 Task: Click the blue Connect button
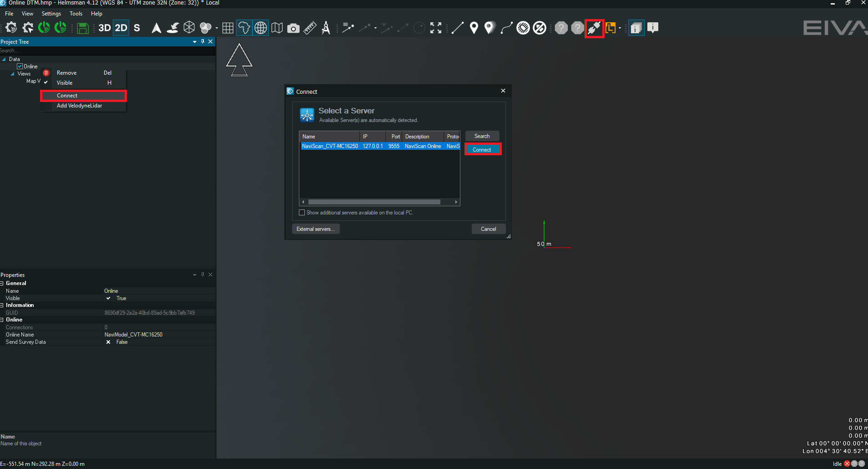[482, 150]
